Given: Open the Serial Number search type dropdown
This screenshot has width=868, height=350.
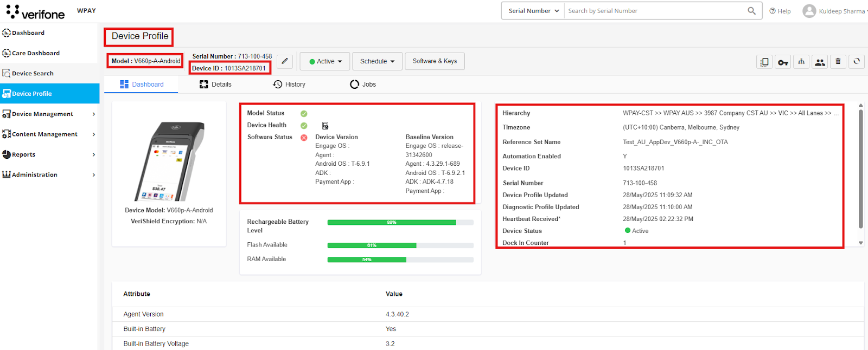Looking at the screenshot, I should tap(533, 11).
